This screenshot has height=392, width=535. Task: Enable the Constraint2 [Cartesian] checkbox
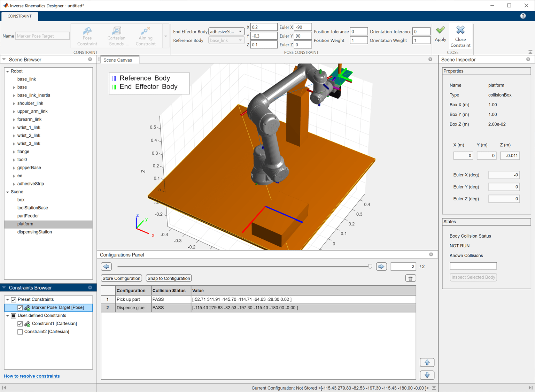[x=20, y=332]
